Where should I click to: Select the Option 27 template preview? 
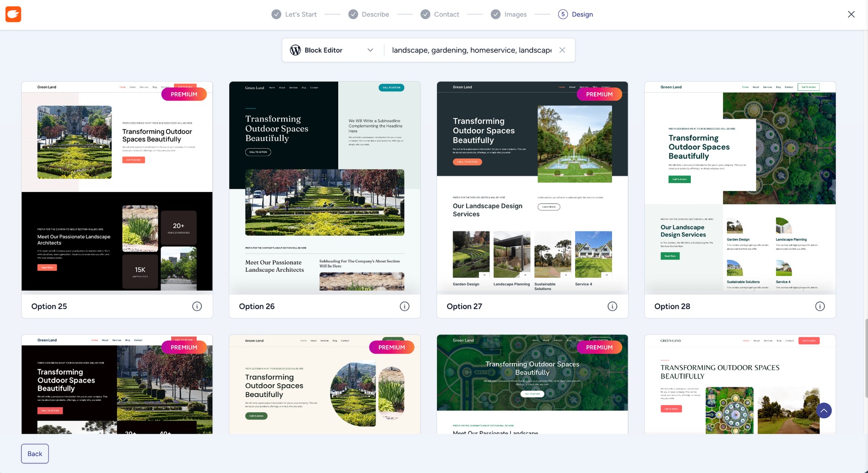[532, 188]
